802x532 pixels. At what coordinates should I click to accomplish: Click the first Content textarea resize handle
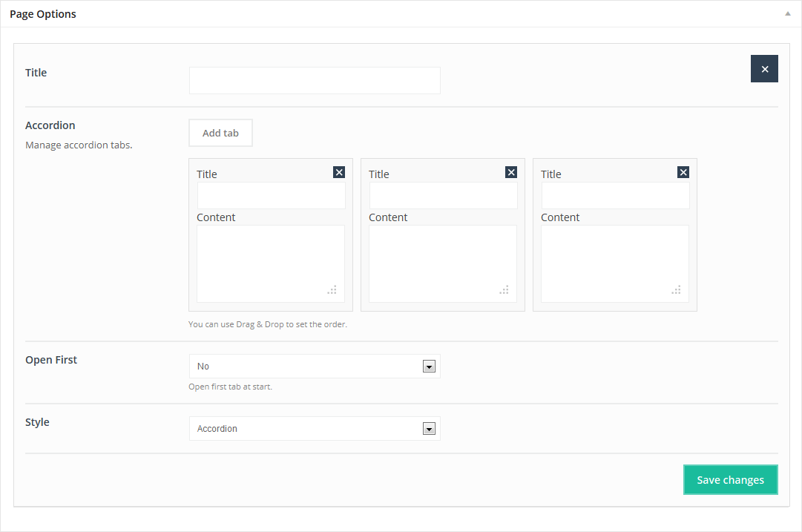[332, 290]
